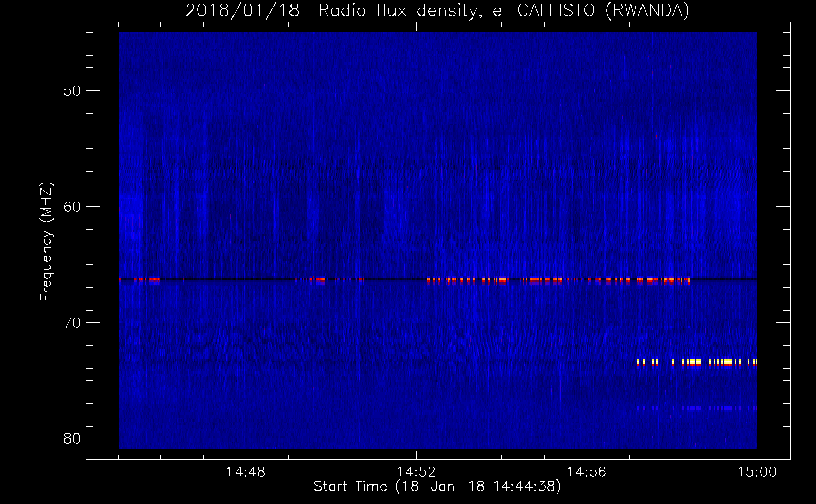Click the faint blue streak near 77 MHz
Screen dimensions: 816x504
697,408
